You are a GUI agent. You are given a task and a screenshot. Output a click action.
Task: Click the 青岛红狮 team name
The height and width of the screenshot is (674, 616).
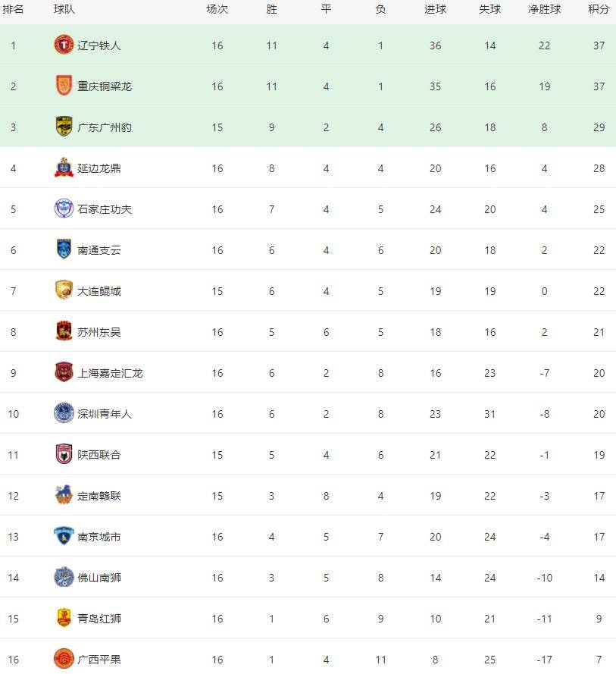(x=99, y=618)
